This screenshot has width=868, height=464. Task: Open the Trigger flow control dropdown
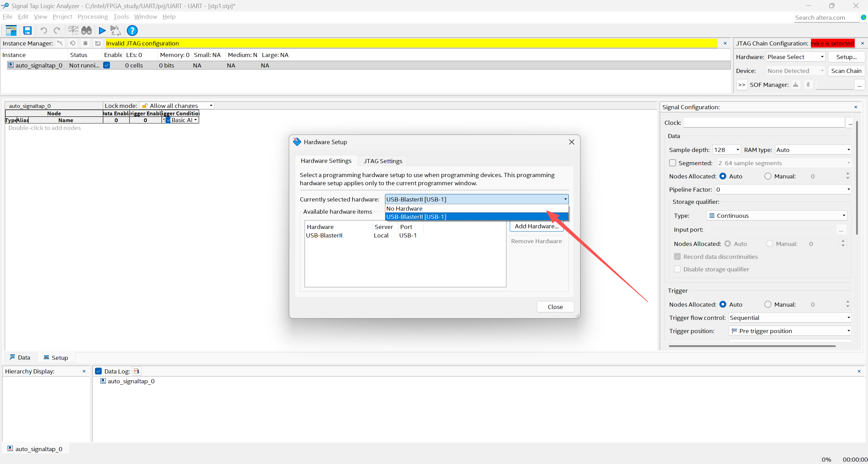point(790,317)
